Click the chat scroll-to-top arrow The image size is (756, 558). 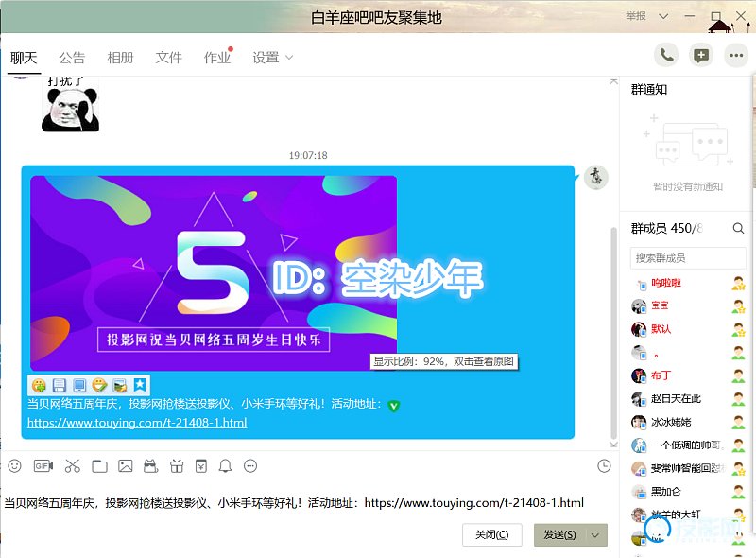coord(613,81)
